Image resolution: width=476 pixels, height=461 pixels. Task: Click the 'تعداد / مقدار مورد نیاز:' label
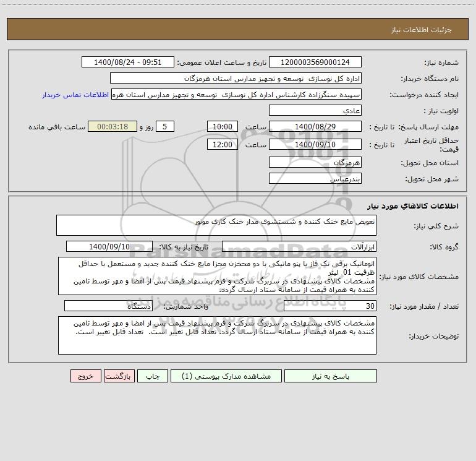[424, 307]
